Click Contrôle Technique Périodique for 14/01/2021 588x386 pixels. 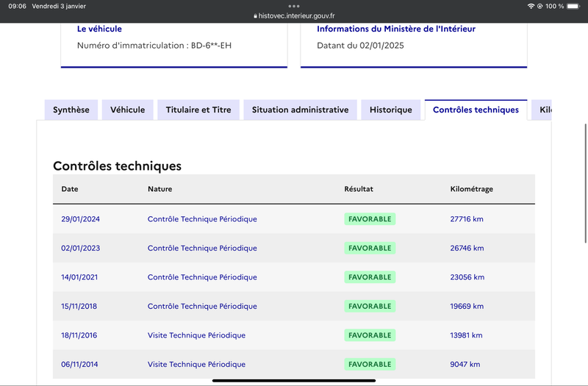coord(202,277)
